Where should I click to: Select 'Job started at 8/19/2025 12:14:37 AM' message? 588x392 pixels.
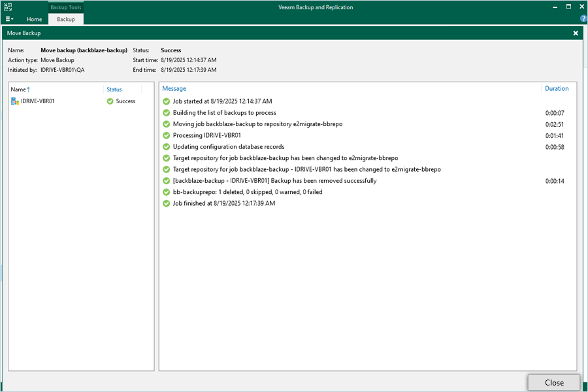[222, 101]
